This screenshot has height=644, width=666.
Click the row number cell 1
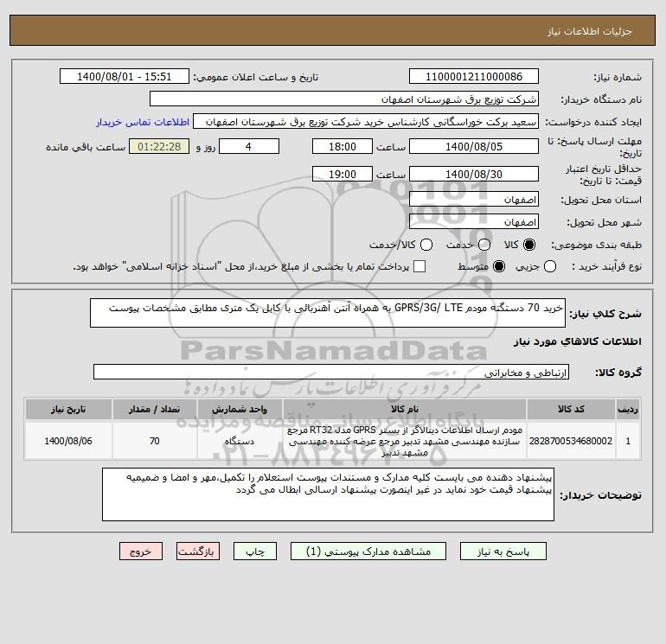[628, 441]
